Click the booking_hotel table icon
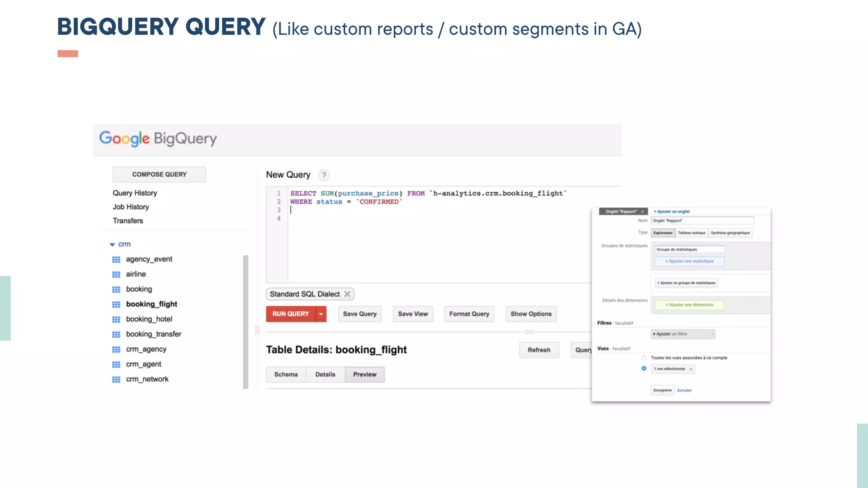Image resolution: width=868 pixels, height=488 pixels. click(116, 319)
